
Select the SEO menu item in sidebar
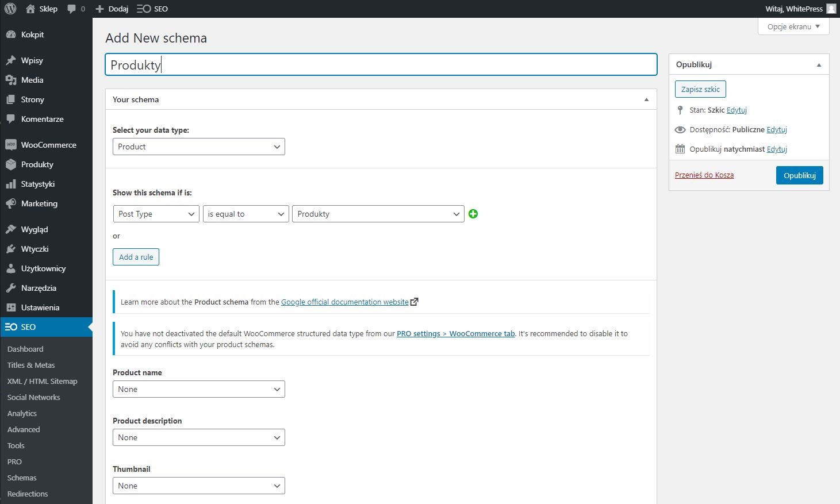46,327
